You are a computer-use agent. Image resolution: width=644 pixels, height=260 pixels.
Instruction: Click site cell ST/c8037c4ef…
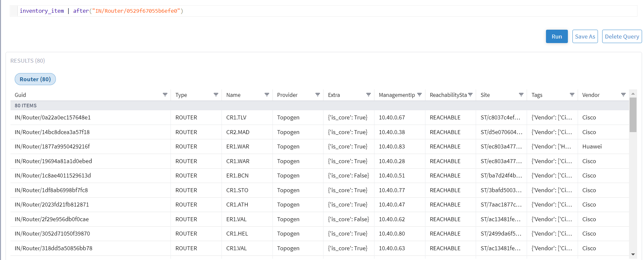click(501, 117)
